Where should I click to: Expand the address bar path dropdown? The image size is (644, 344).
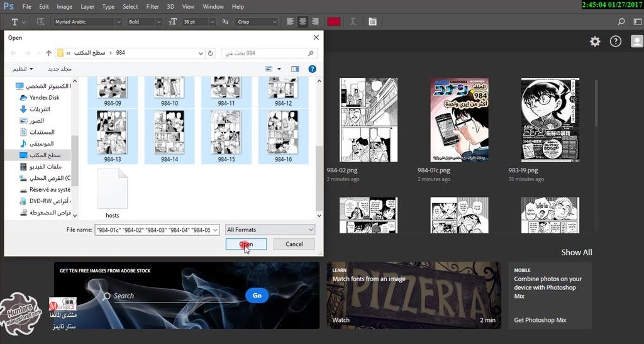201,53
